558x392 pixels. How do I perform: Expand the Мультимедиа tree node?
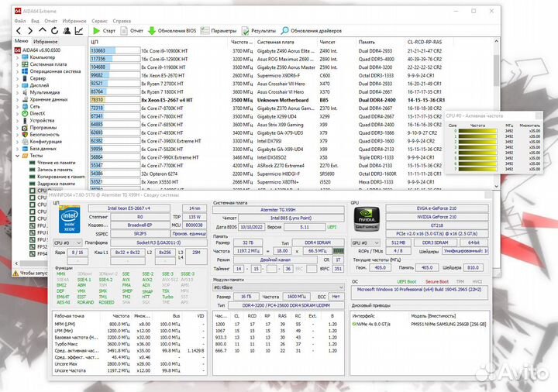(17, 92)
